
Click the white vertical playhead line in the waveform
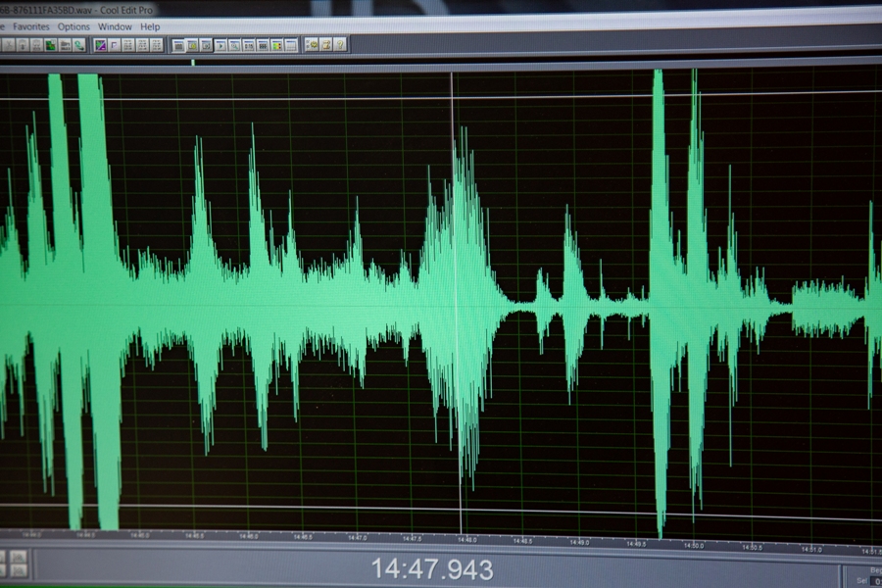pyautogui.click(x=454, y=294)
